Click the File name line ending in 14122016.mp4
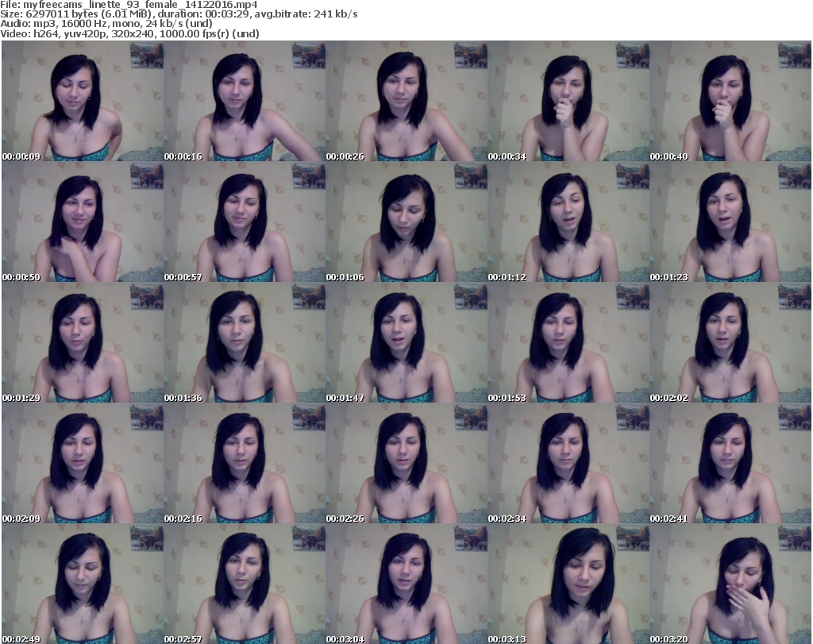813x644 pixels. click(x=129, y=5)
